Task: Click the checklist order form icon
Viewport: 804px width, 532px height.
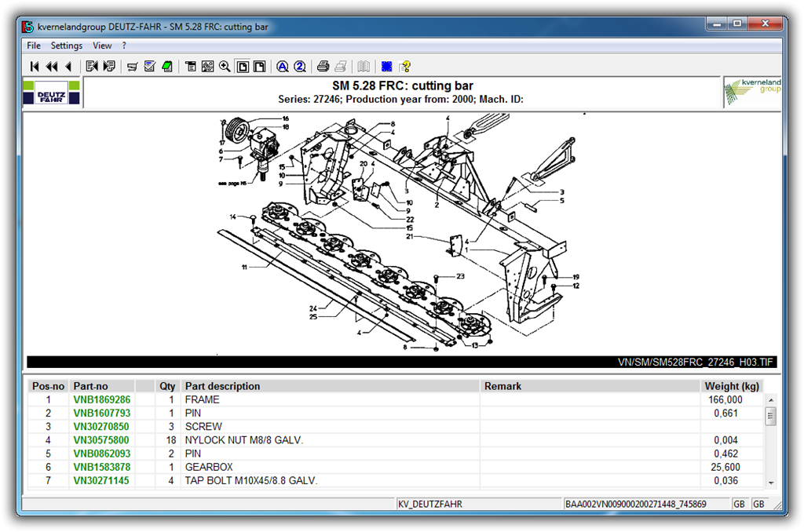Action: click(150, 66)
